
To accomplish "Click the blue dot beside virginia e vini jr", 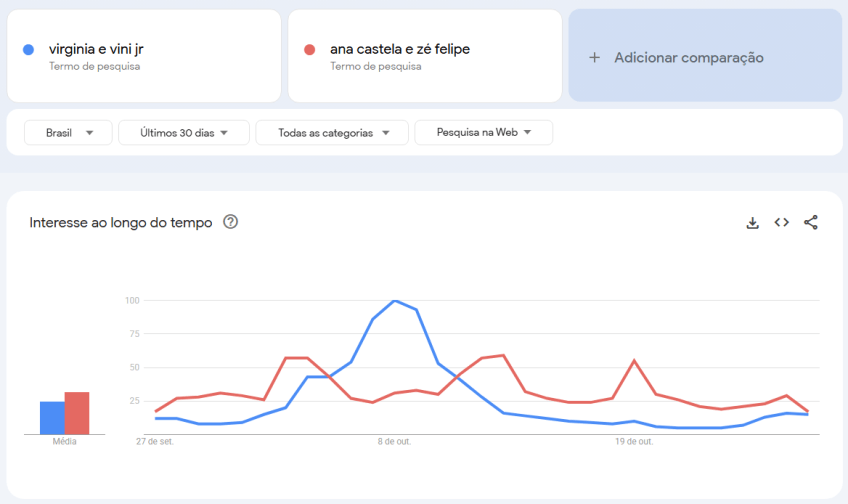I will pyautogui.click(x=29, y=50).
